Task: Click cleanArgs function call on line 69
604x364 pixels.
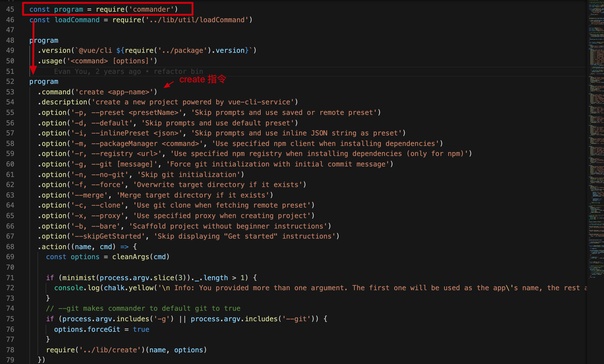Action: (130, 257)
